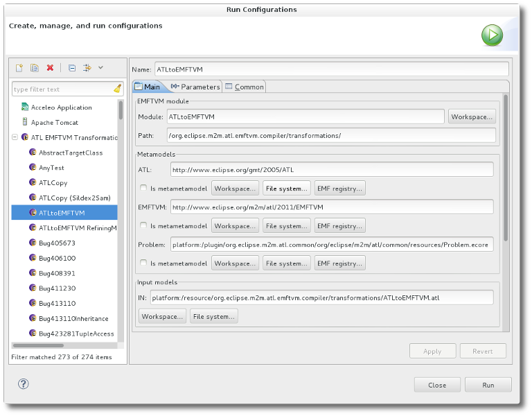Click the ATL EMFTVM Transformation category icon
532x416 pixels.
point(25,137)
